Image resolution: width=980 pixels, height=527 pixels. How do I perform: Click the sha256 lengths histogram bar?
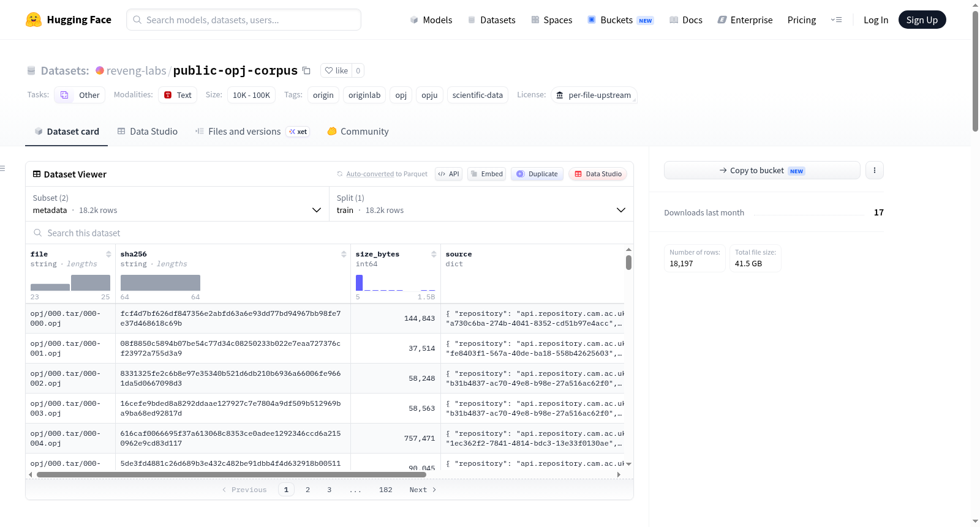pos(160,283)
